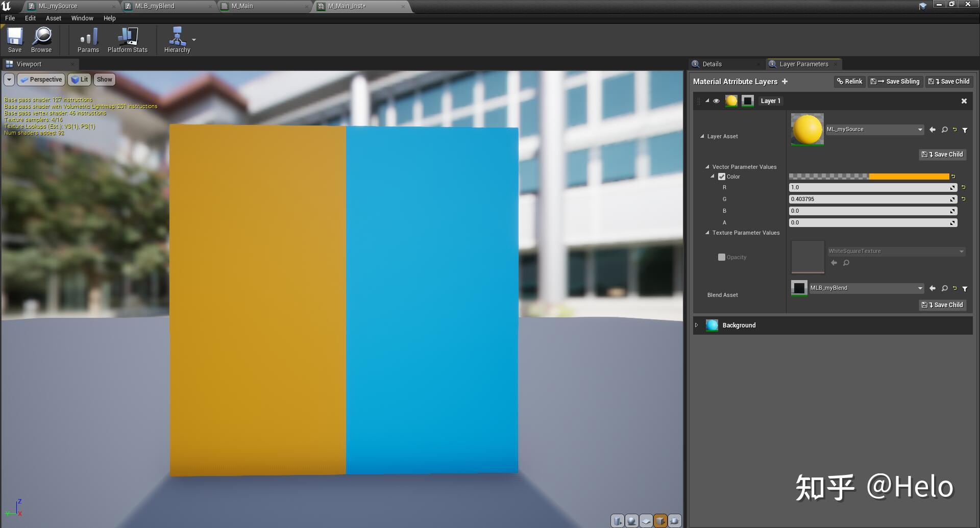The image size is (980, 528).
Task: Save the material instance asset
Action: pyautogui.click(x=15, y=39)
